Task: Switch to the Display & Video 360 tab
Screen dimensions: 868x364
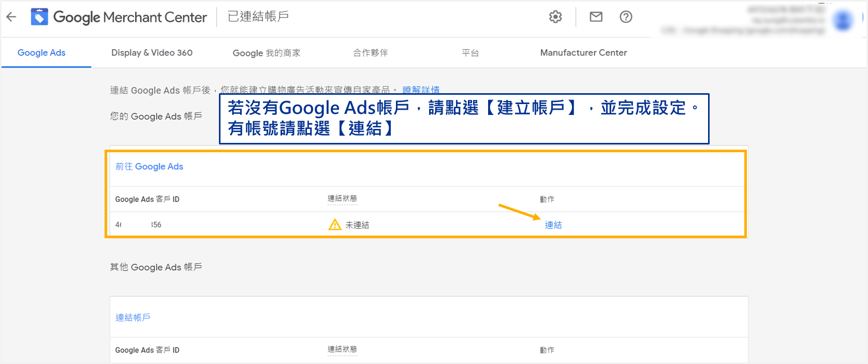Action: tap(152, 53)
